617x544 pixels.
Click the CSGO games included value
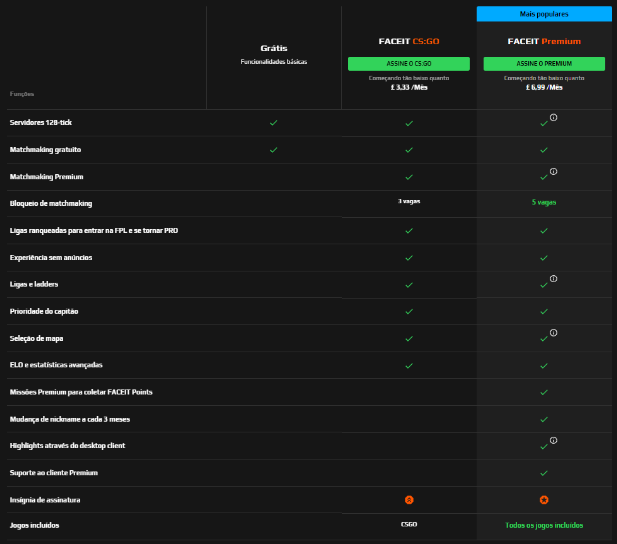pyautogui.click(x=409, y=524)
